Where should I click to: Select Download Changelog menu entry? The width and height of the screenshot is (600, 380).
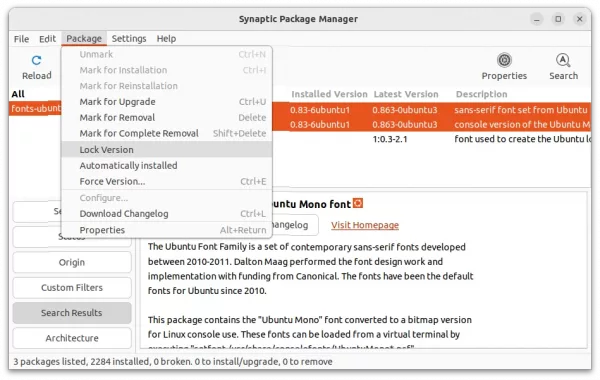[166, 214]
